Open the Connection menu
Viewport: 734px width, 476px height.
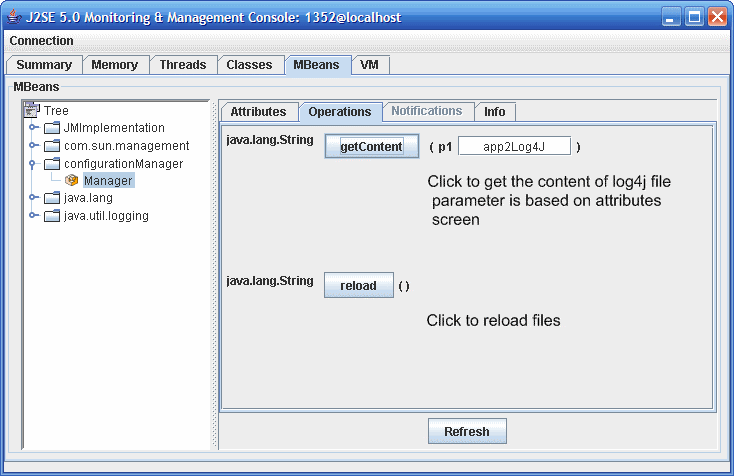coord(41,41)
